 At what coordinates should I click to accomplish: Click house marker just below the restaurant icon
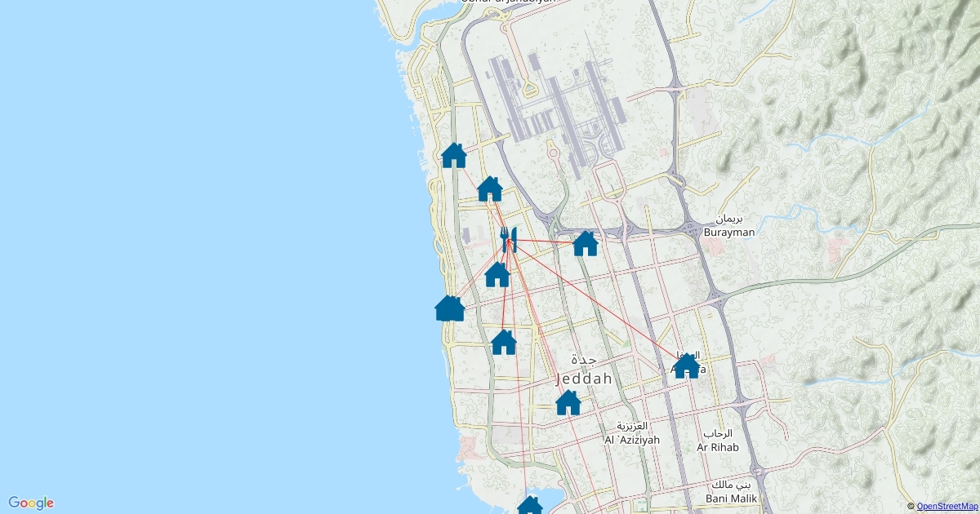pos(497,275)
